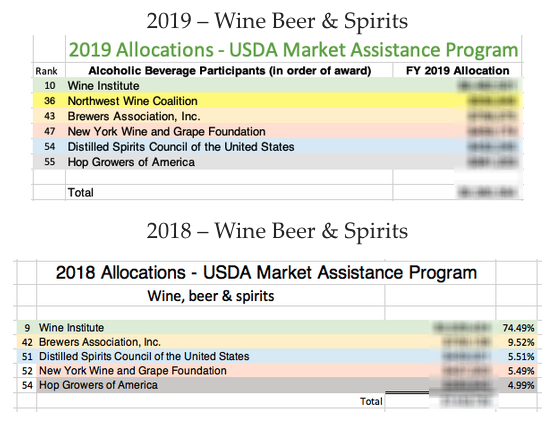Click rank 42 cell in 2018 table
This screenshot has width=555, height=422.
click(27, 342)
